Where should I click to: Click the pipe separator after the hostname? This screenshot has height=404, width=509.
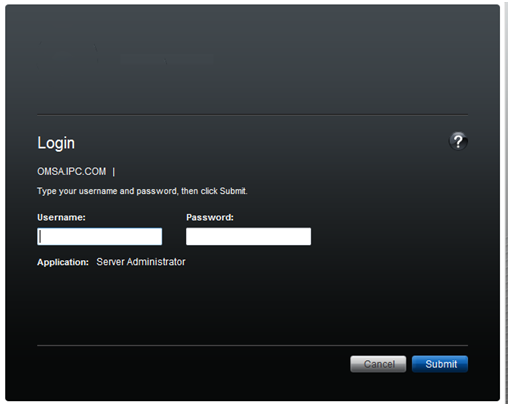click(114, 172)
